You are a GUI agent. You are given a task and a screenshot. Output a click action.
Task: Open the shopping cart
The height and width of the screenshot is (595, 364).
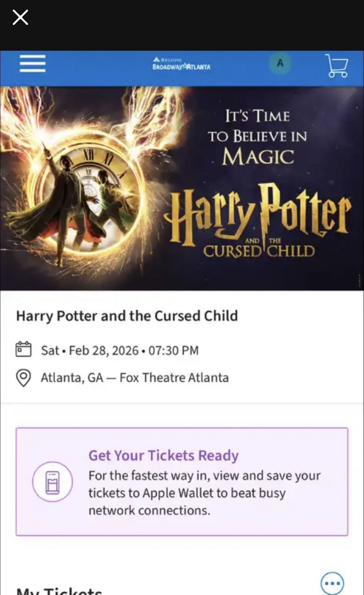pos(337,66)
